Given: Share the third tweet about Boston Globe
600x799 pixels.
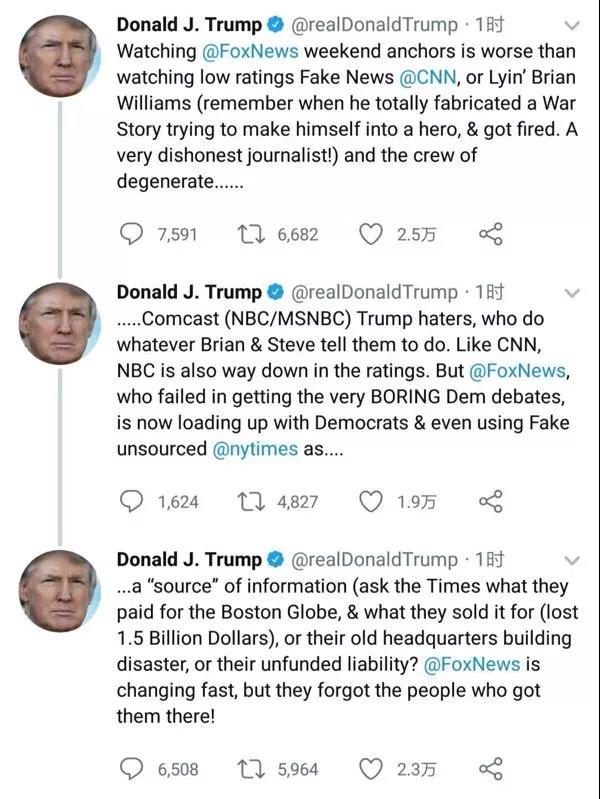Looking at the screenshot, I should point(491,768).
